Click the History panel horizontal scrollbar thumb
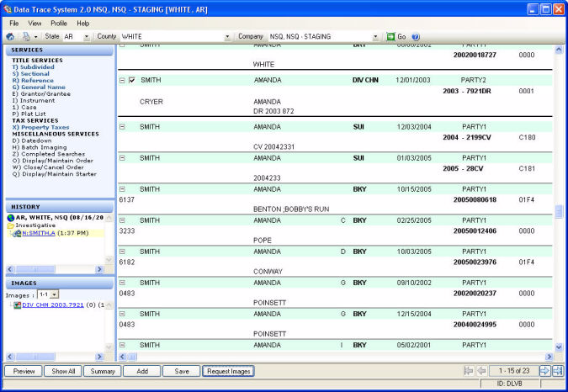The image size is (568, 392). pos(35,269)
